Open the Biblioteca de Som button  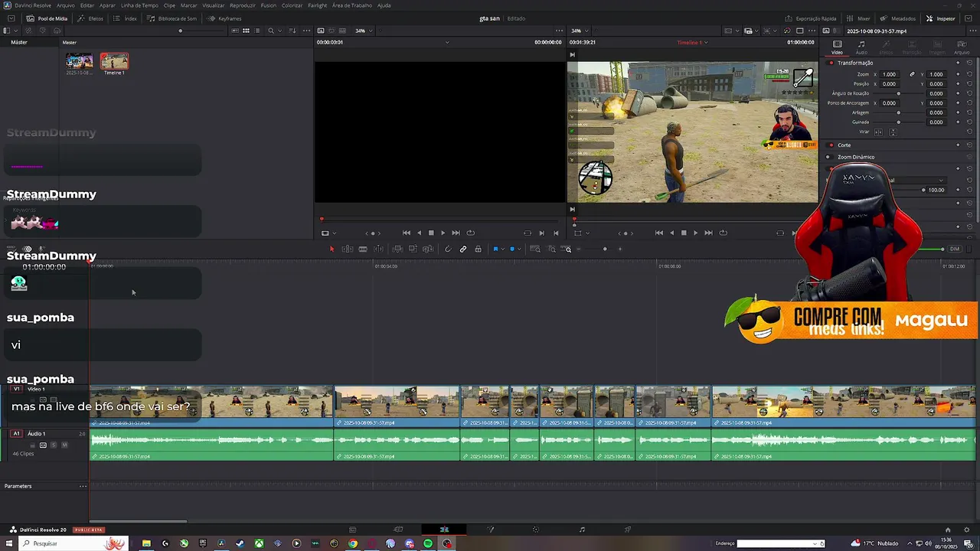click(x=172, y=18)
